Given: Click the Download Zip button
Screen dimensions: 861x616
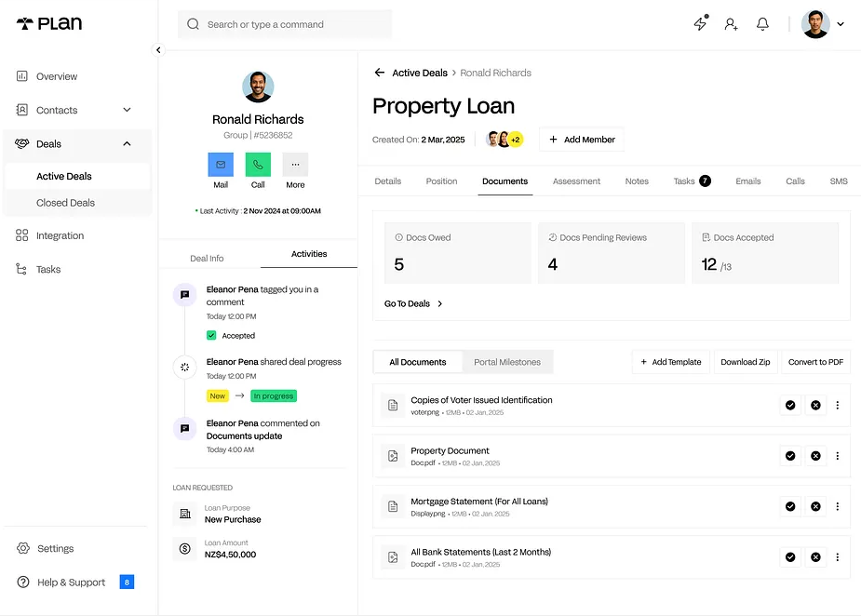Looking at the screenshot, I should [x=745, y=361].
